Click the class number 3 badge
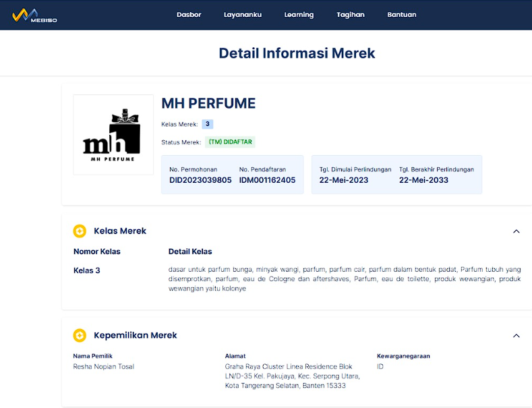Screen dimensions: 532x408 pyautogui.click(x=207, y=124)
